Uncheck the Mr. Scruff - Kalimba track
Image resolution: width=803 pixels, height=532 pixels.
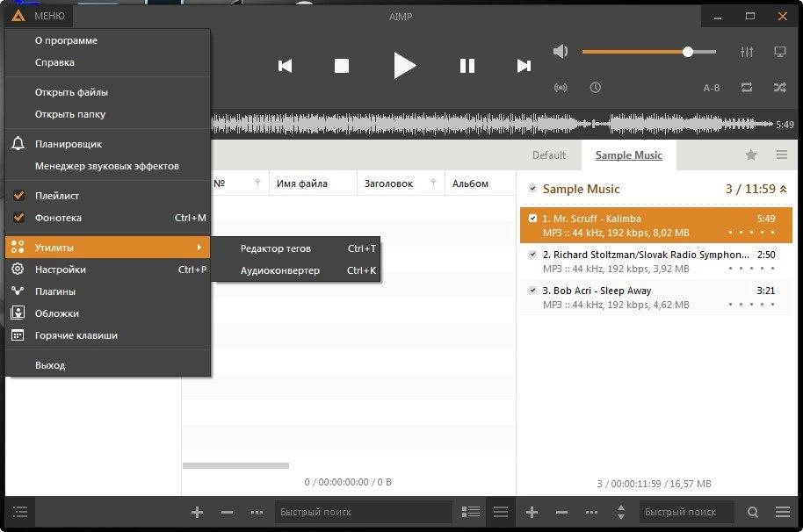pyautogui.click(x=532, y=219)
